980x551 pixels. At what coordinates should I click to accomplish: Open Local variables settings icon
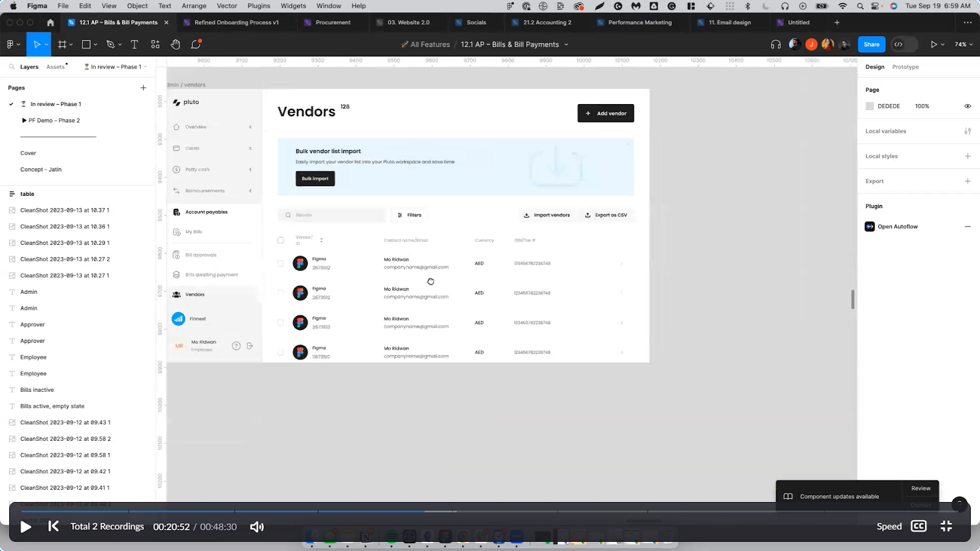click(x=968, y=131)
